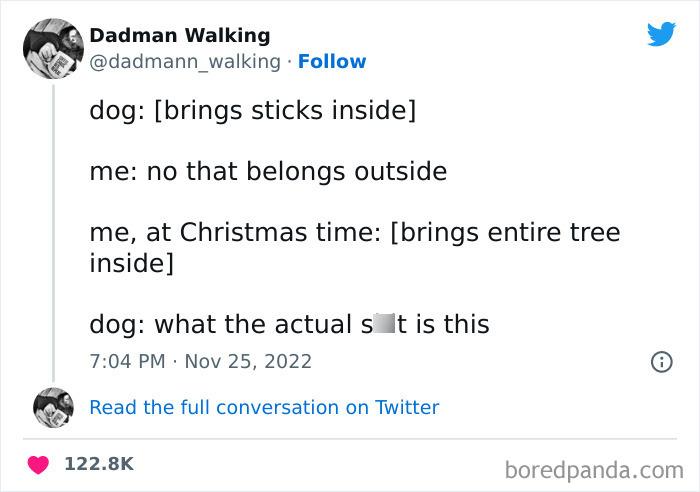Click the divider above the like count
The width and height of the screenshot is (700, 492).
click(350, 439)
